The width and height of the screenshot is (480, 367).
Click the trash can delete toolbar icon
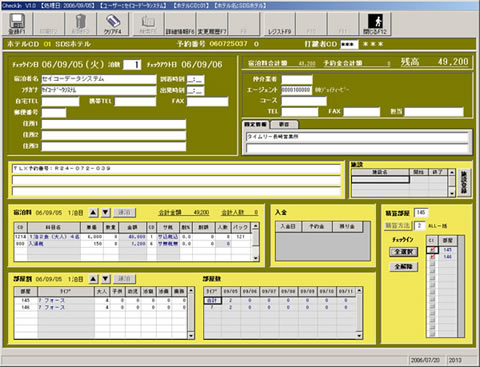(x=81, y=24)
